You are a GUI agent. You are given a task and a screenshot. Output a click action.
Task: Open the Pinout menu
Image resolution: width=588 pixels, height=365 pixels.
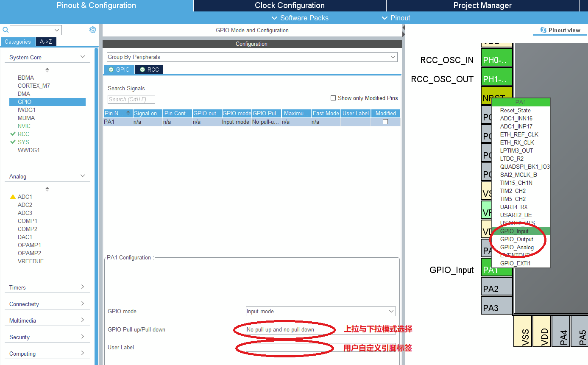pyautogui.click(x=396, y=18)
